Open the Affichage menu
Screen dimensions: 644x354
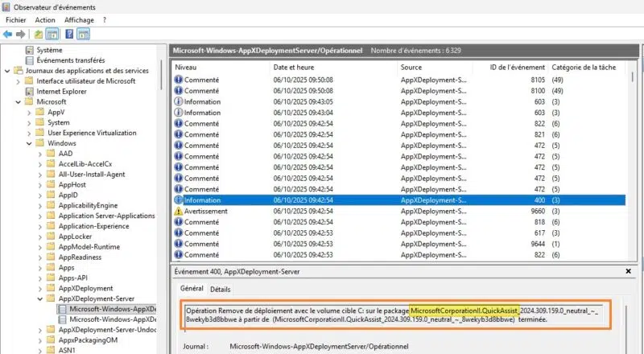(79, 20)
